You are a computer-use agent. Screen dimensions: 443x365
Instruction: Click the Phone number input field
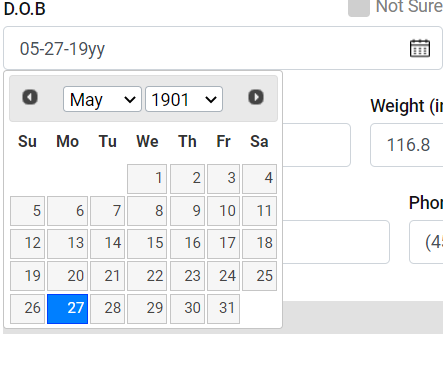coord(426,242)
